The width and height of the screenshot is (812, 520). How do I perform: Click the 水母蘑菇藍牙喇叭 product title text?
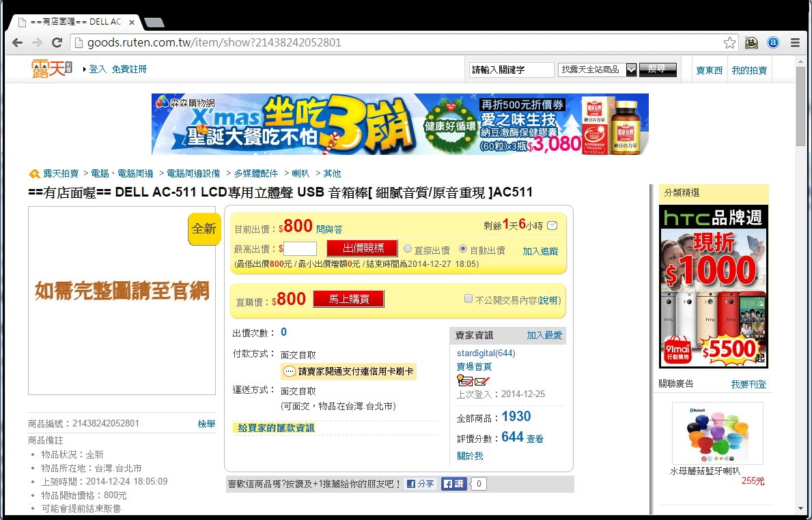pos(705,471)
